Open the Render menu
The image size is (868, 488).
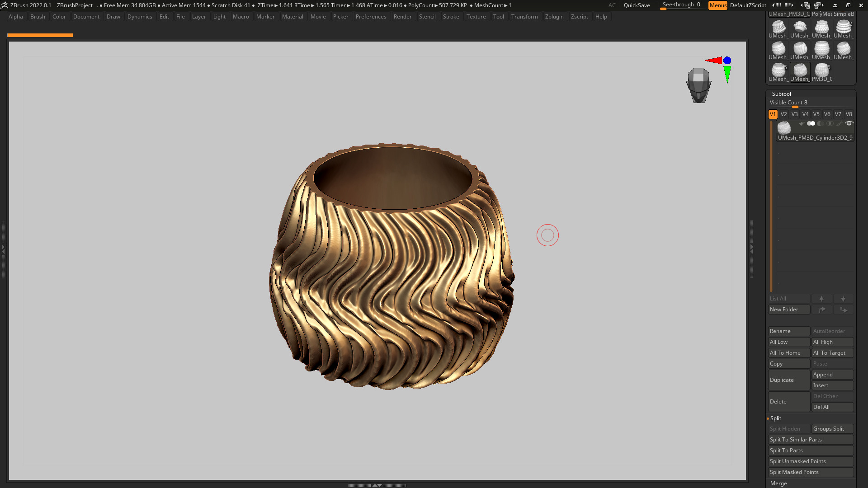pyautogui.click(x=402, y=17)
